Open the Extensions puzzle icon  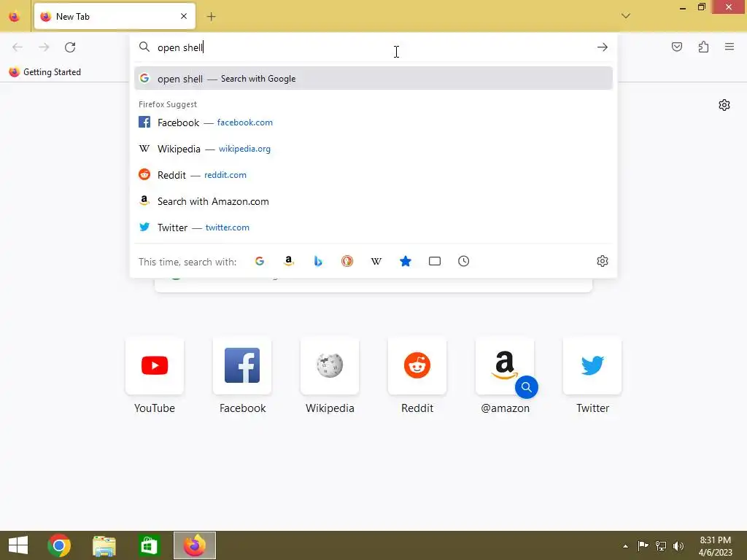(x=703, y=47)
